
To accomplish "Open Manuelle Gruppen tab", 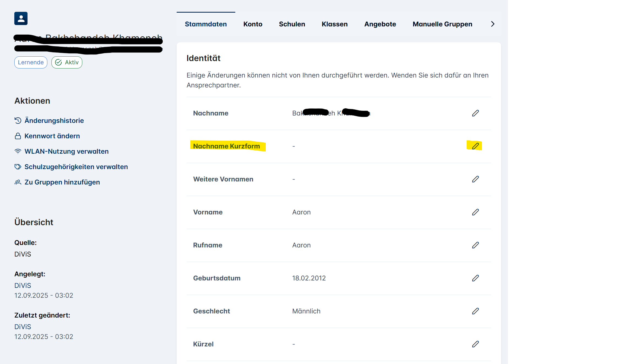I will [x=442, y=24].
